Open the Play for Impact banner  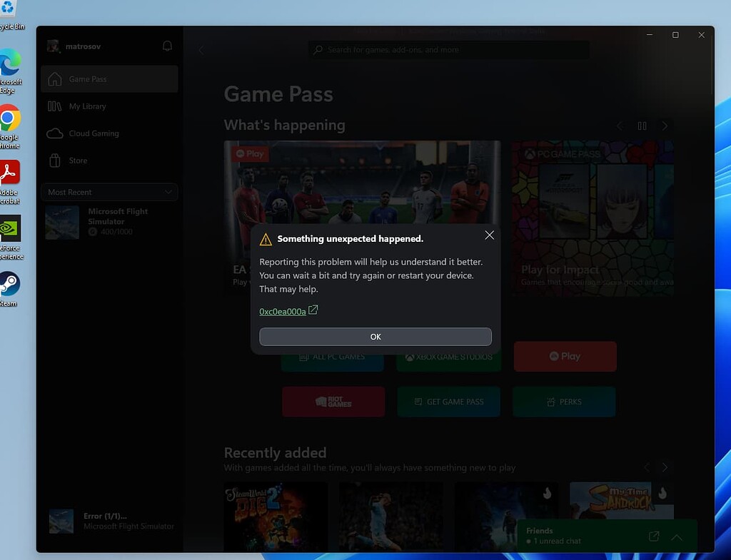pos(593,218)
